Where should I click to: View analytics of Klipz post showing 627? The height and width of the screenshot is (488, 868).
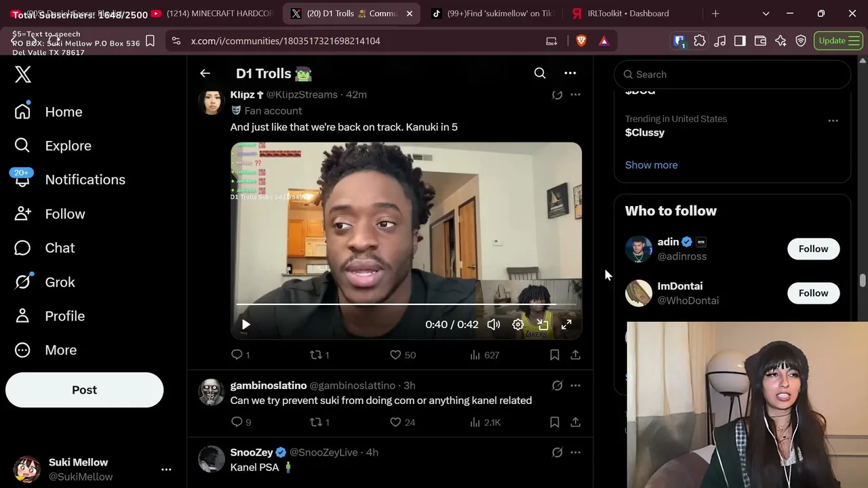[484, 354]
